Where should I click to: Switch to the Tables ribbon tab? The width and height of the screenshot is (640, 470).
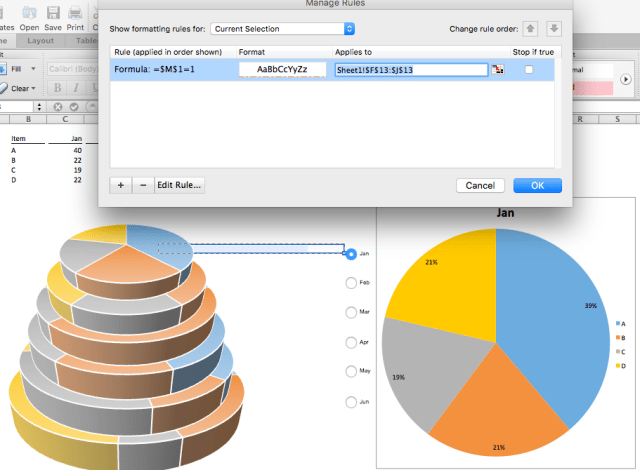pyautogui.click(x=87, y=41)
